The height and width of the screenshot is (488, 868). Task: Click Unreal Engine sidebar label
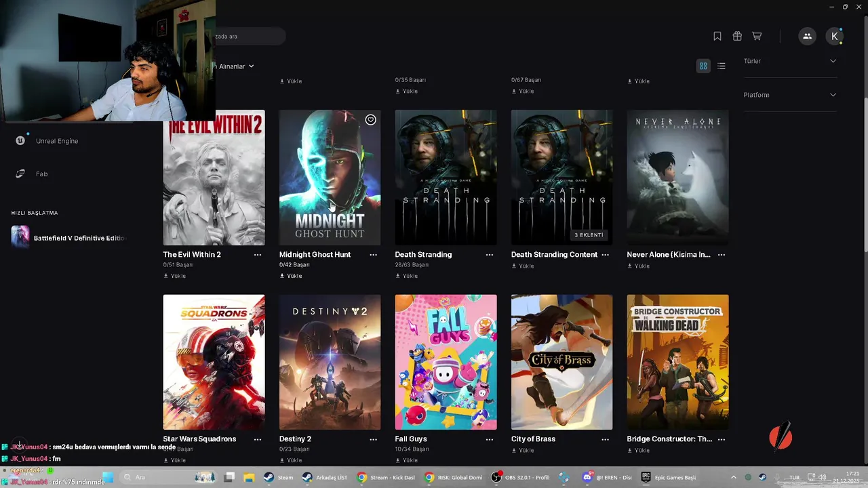(57, 141)
